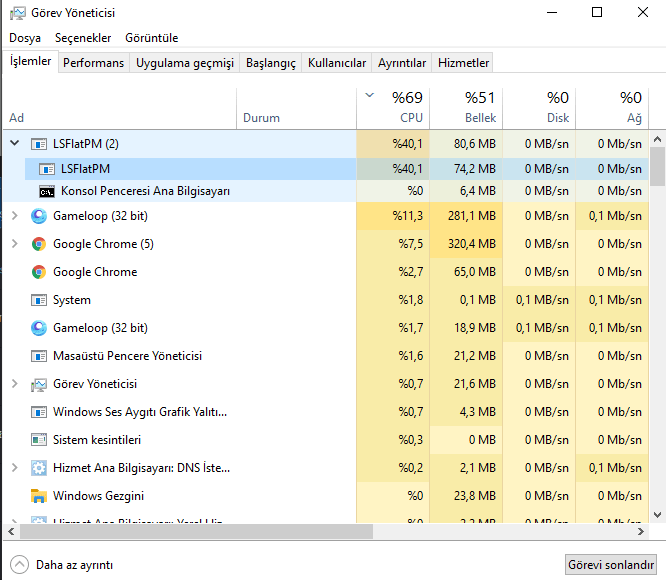Sort by the CPU column header
The width and height of the screenshot is (666, 580).
(x=393, y=109)
